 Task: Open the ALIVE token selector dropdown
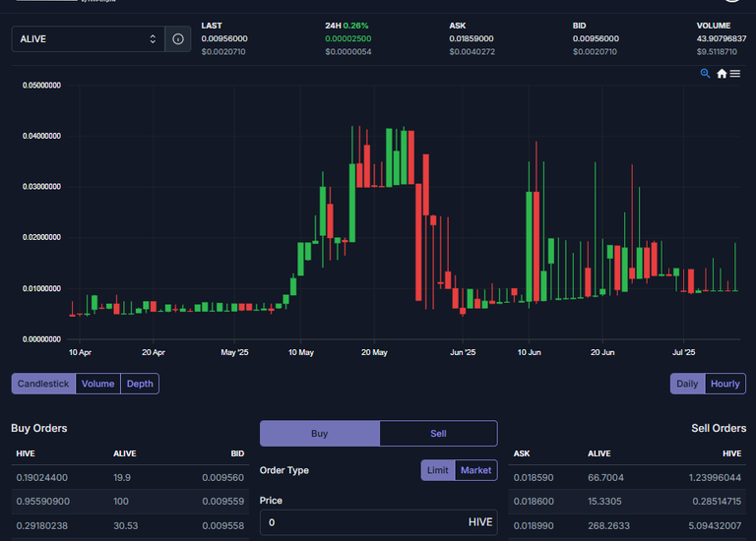pyautogui.click(x=89, y=39)
